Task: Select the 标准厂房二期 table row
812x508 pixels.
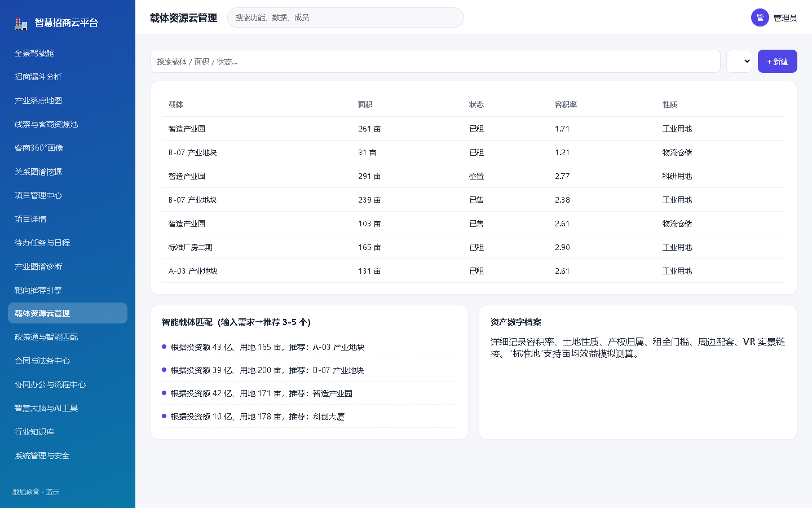Action: point(474,247)
